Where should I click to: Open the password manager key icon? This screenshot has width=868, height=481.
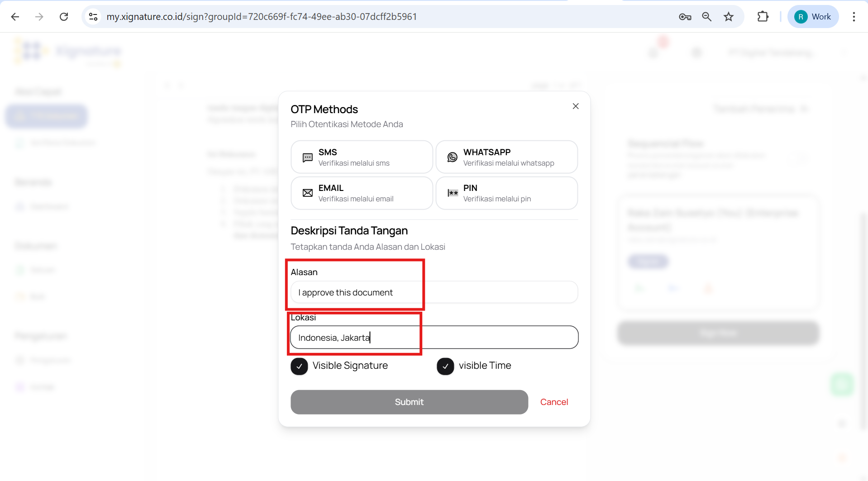click(685, 17)
